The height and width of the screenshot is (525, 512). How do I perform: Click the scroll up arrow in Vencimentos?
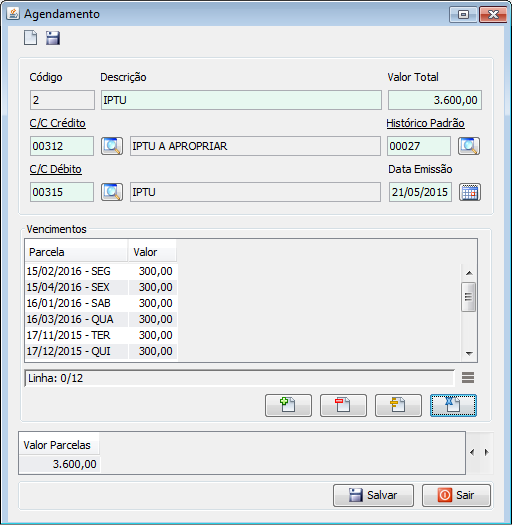coord(469,273)
